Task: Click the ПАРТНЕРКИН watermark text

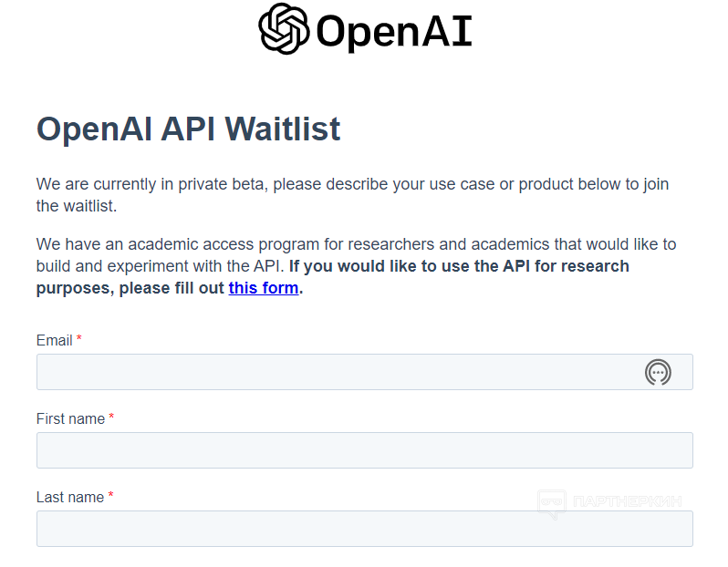Action: pos(627,501)
